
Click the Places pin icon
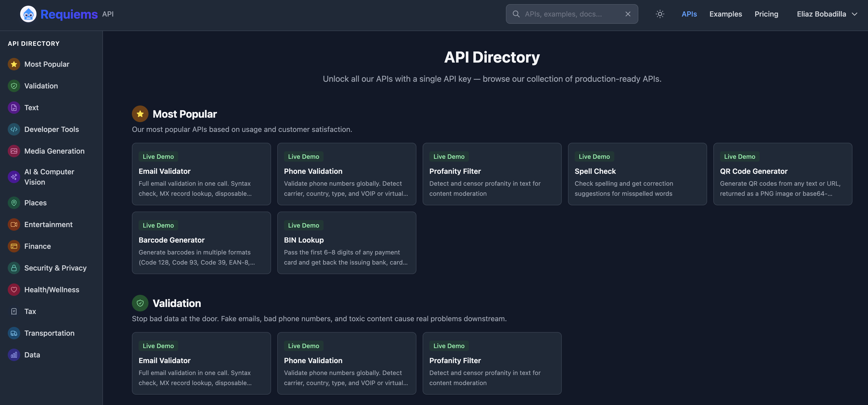point(14,202)
